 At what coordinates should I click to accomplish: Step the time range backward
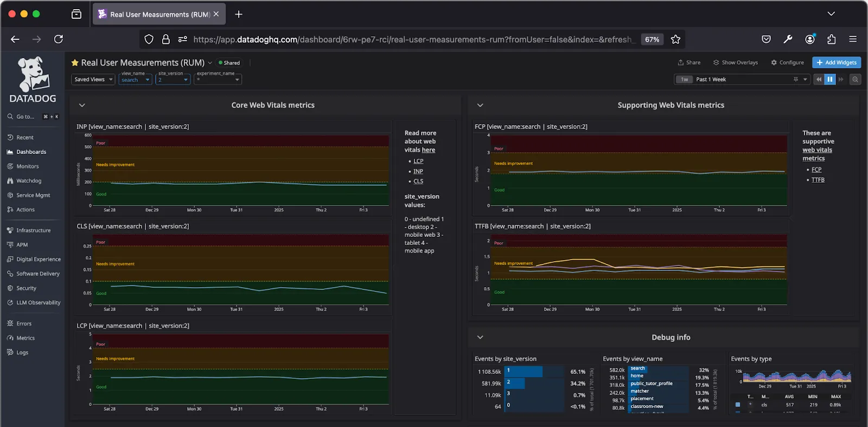point(819,80)
